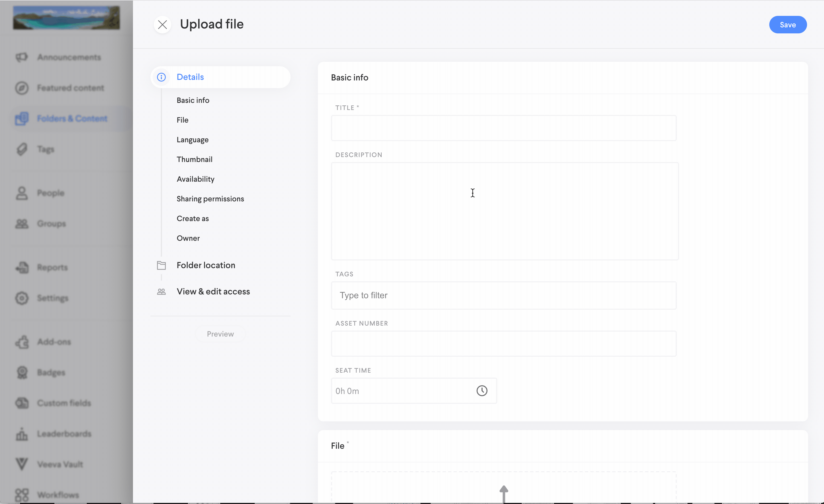The image size is (824, 504).
Task: Click the Folder location folder icon
Action: click(161, 265)
